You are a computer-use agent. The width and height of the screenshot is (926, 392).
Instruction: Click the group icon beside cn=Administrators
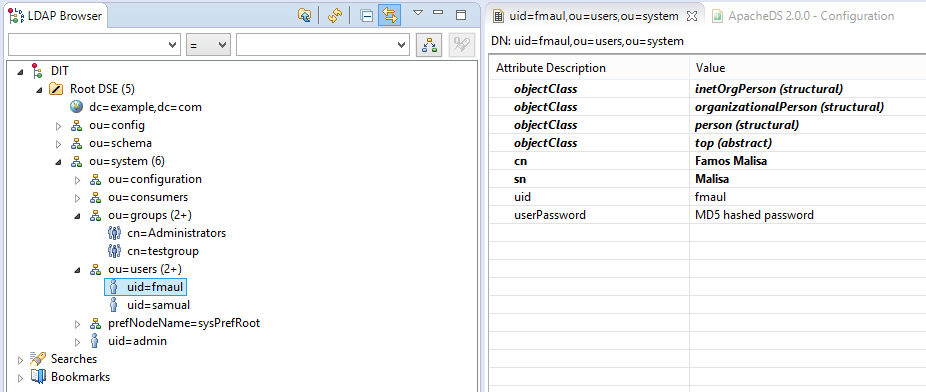coord(114,233)
